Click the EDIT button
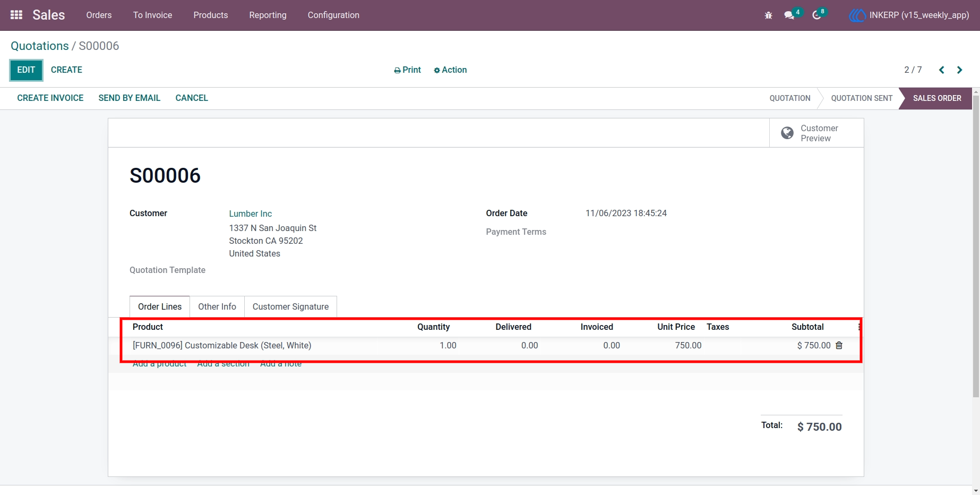Viewport: 980px width, 495px height. pyautogui.click(x=26, y=70)
